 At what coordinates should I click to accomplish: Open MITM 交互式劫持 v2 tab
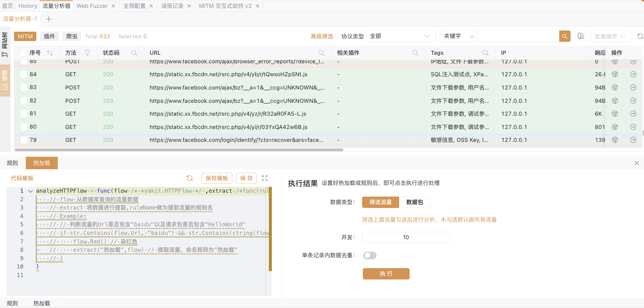[x=225, y=6]
